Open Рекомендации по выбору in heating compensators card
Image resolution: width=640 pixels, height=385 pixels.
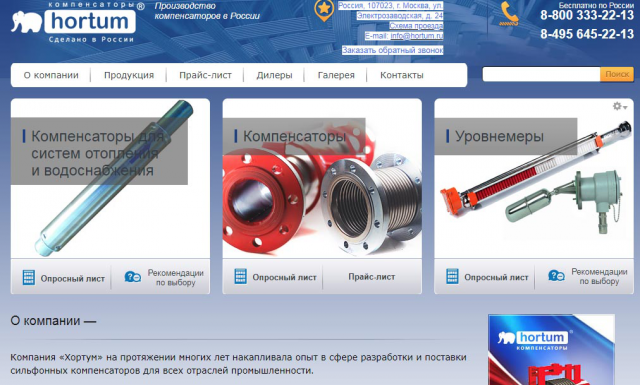click(x=176, y=278)
